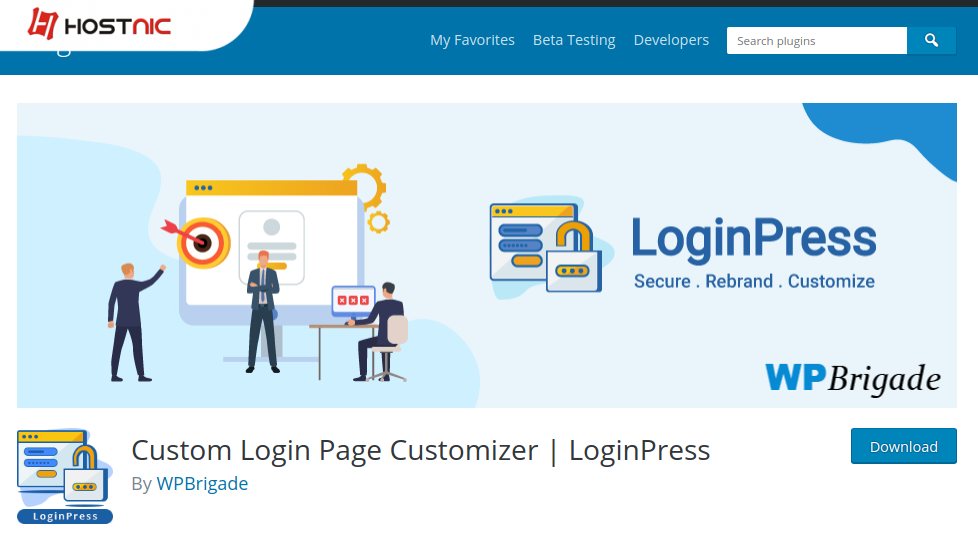
Task: Click the magnifier search icon button
Action: pyautogui.click(x=931, y=41)
